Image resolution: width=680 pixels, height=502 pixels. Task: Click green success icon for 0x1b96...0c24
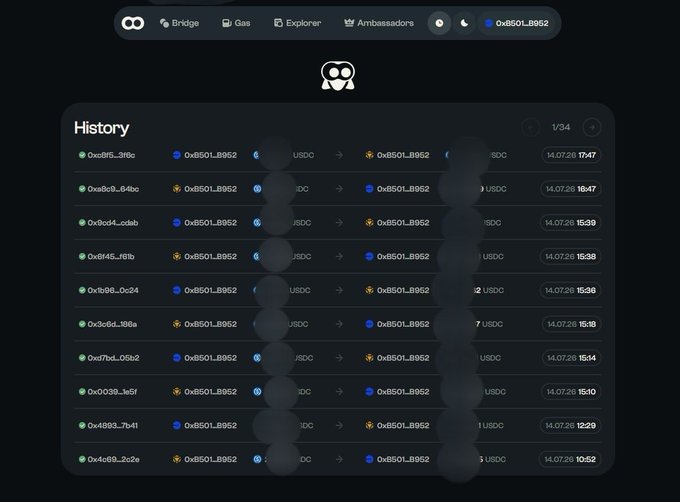coord(82,290)
